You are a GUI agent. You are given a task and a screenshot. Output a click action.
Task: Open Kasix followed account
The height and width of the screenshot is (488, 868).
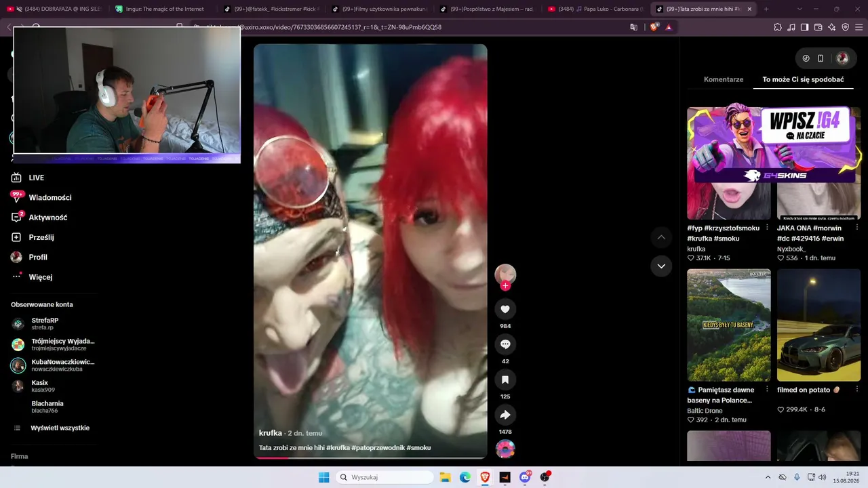(x=53, y=386)
